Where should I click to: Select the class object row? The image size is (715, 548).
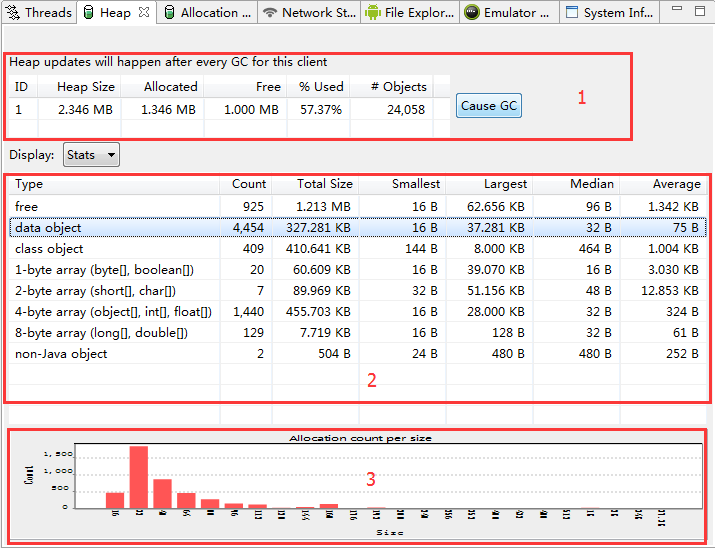point(358,249)
